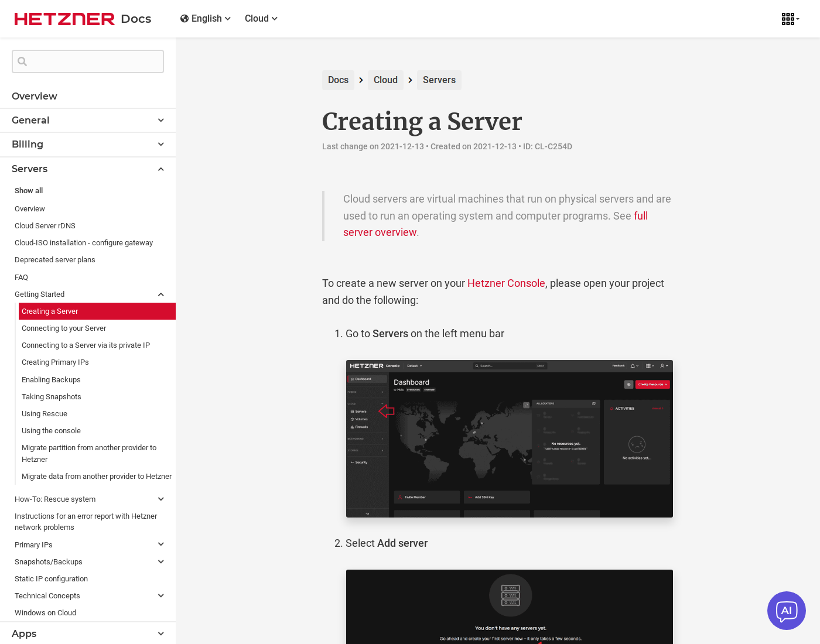820x644 pixels.
Task: Click into the sidebar search field
Action: click(88, 61)
